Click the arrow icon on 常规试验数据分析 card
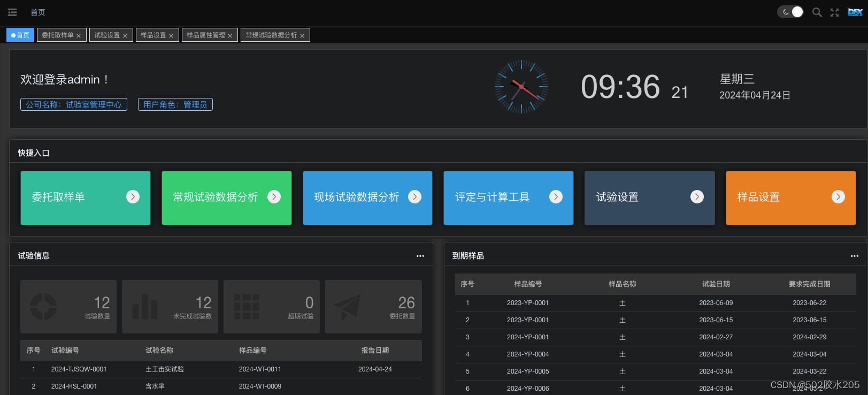The width and height of the screenshot is (868, 395). (x=274, y=197)
